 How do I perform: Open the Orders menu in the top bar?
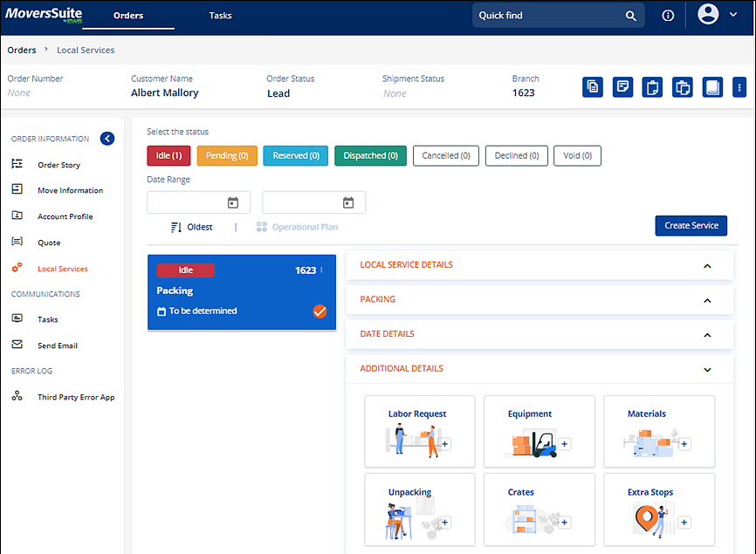(x=127, y=15)
